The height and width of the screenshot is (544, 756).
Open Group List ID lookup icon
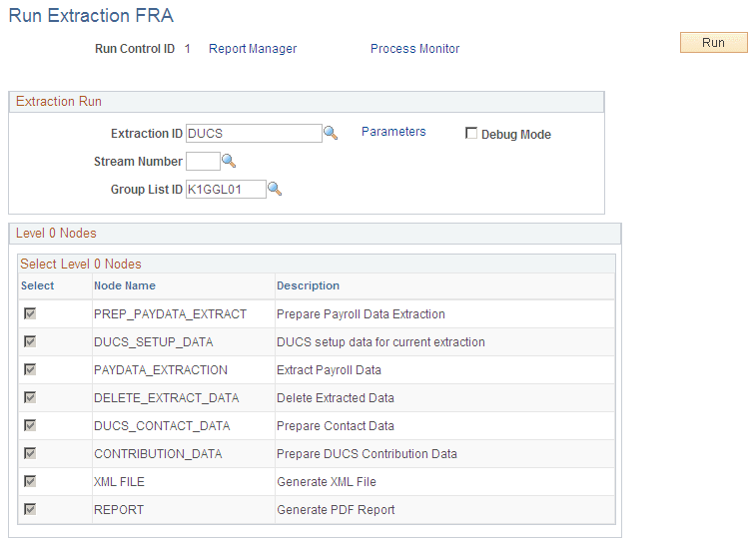point(275,189)
